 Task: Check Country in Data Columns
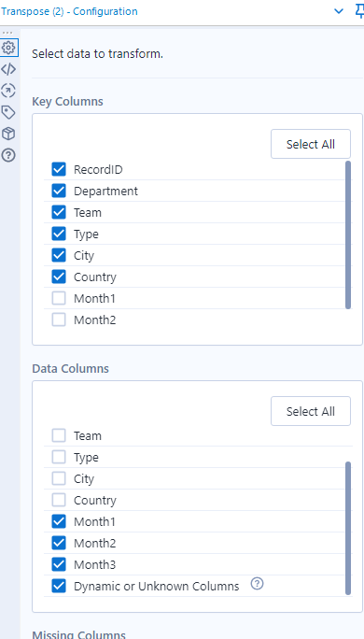click(x=59, y=501)
